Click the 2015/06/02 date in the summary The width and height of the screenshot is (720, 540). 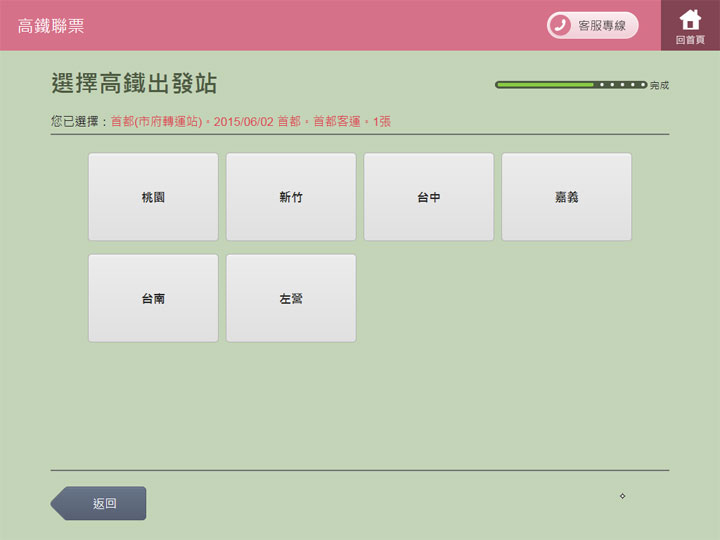coord(244,121)
